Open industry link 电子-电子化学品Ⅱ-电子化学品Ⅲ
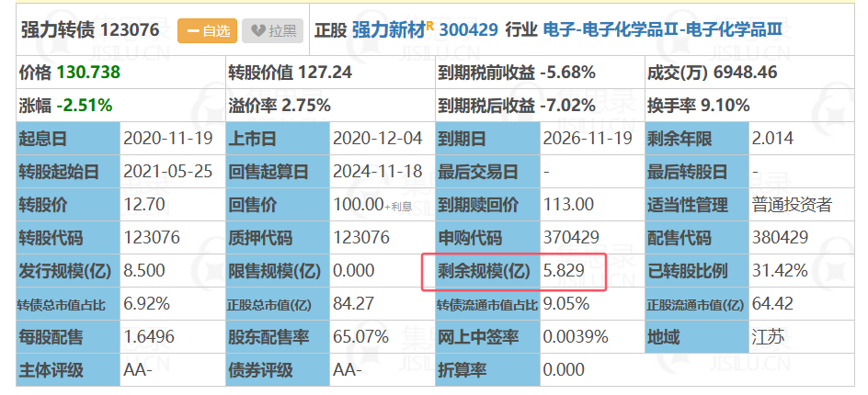 click(663, 30)
